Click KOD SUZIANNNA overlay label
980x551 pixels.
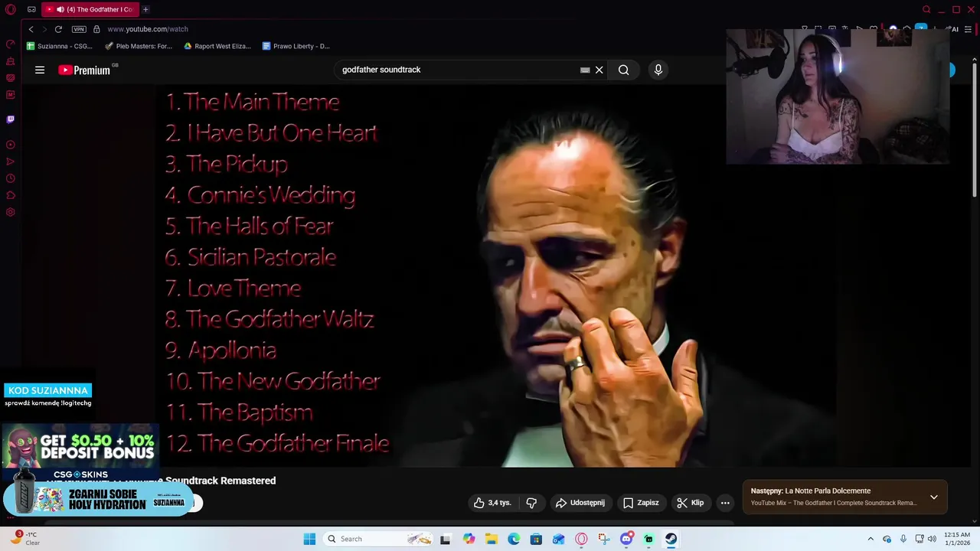[47, 390]
